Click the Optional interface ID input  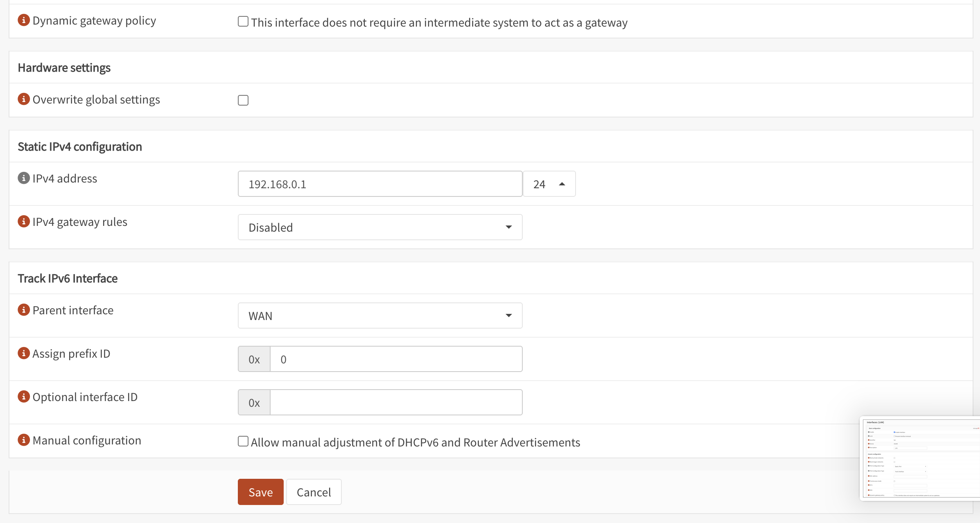(395, 403)
